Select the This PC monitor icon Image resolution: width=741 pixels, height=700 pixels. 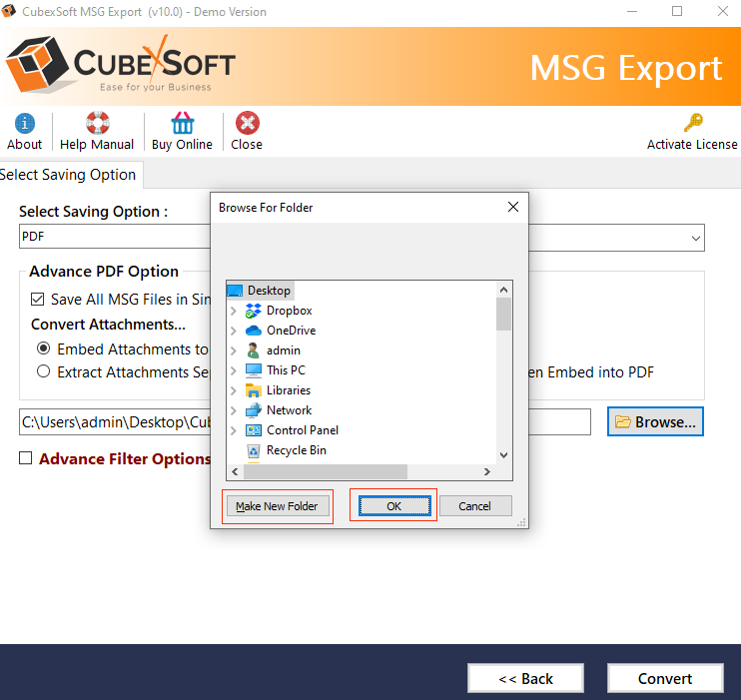pyautogui.click(x=254, y=370)
